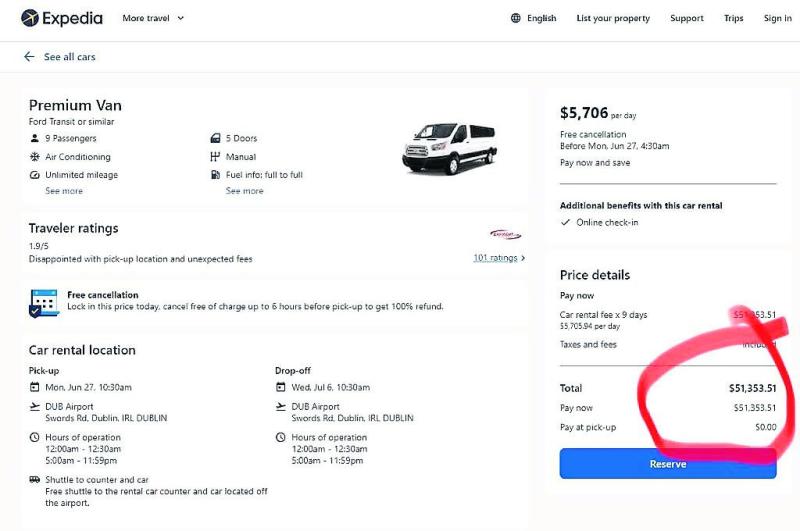800x531 pixels.
Task: Click the back arrow beside See all cars
Action: pyautogui.click(x=29, y=57)
